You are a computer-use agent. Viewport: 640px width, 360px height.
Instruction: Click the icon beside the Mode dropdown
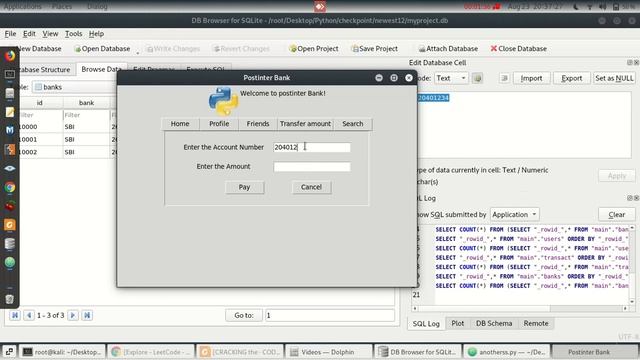(x=477, y=78)
